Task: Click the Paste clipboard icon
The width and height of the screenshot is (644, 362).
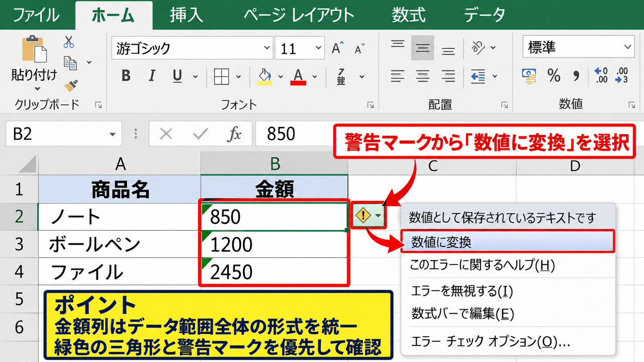Action: click(x=34, y=49)
